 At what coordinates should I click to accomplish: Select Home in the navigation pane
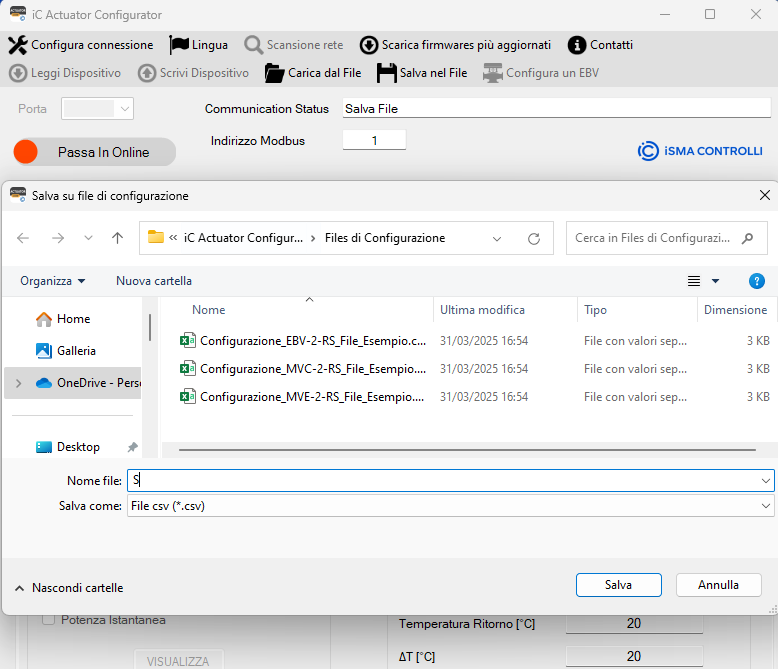[x=73, y=319]
